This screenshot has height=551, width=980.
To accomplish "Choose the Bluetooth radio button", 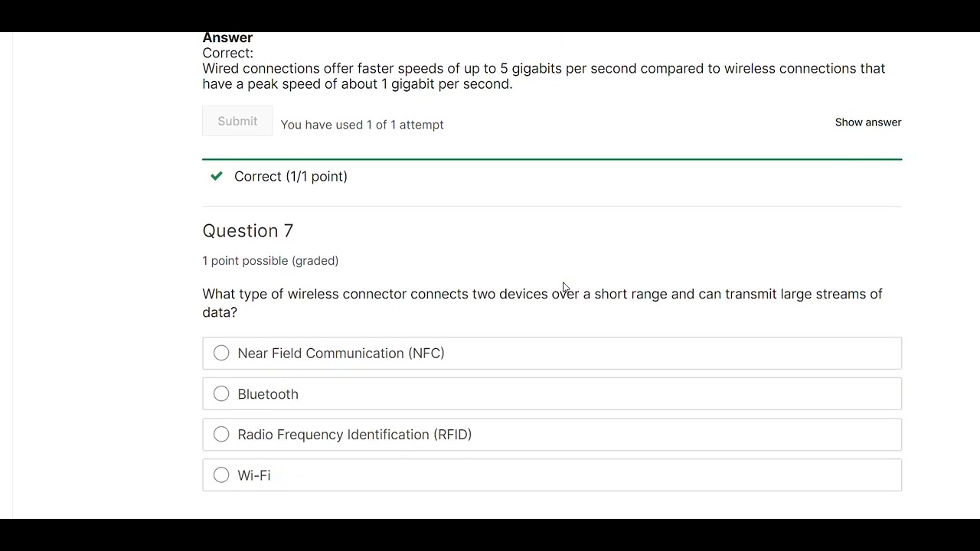I will [221, 394].
